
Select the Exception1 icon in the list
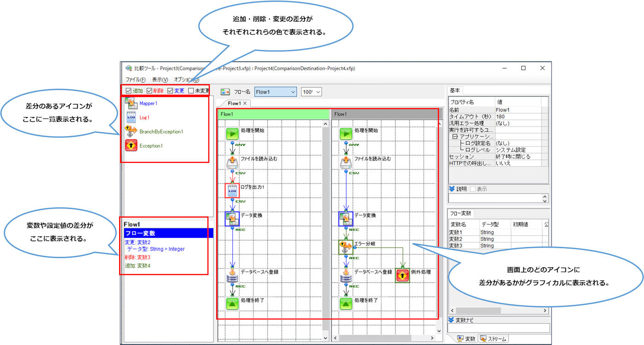coord(131,146)
